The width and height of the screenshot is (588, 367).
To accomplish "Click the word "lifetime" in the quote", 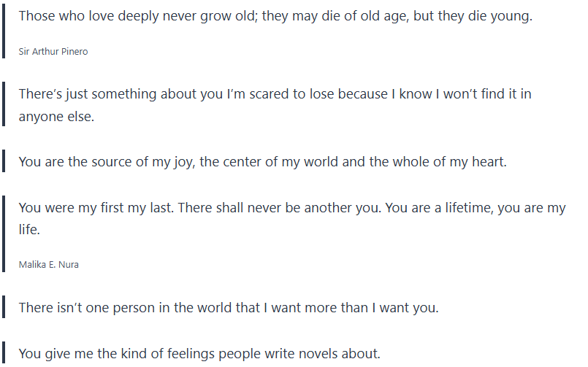I will click(x=475, y=208).
